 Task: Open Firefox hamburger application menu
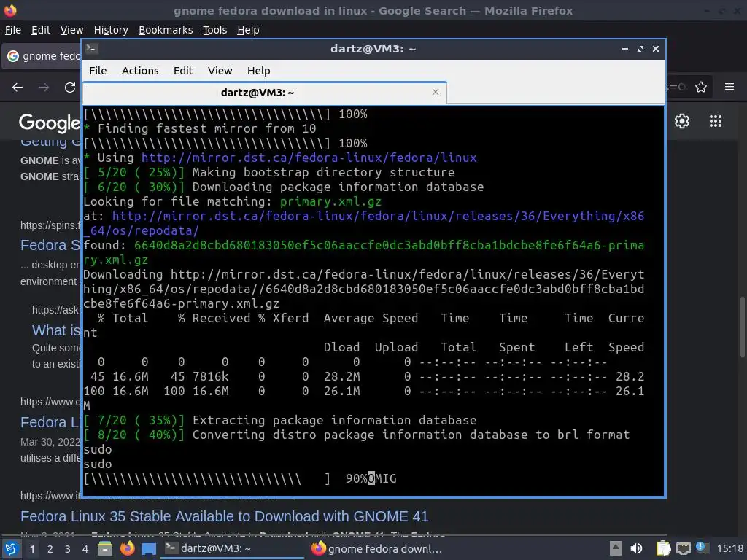click(729, 87)
